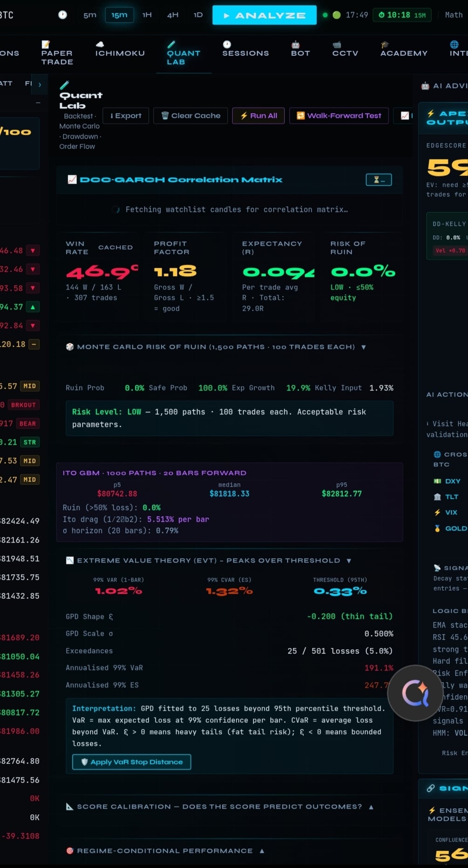
Task: Click the clock icon before 5m
Action: pos(62,15)
